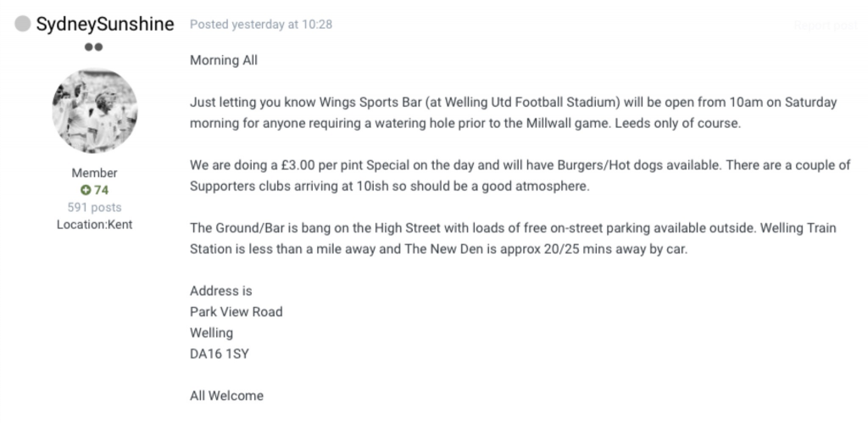868x423 pixels.
Task: Click the paragraph about free on-street parking
Action: tap(516, 239)
